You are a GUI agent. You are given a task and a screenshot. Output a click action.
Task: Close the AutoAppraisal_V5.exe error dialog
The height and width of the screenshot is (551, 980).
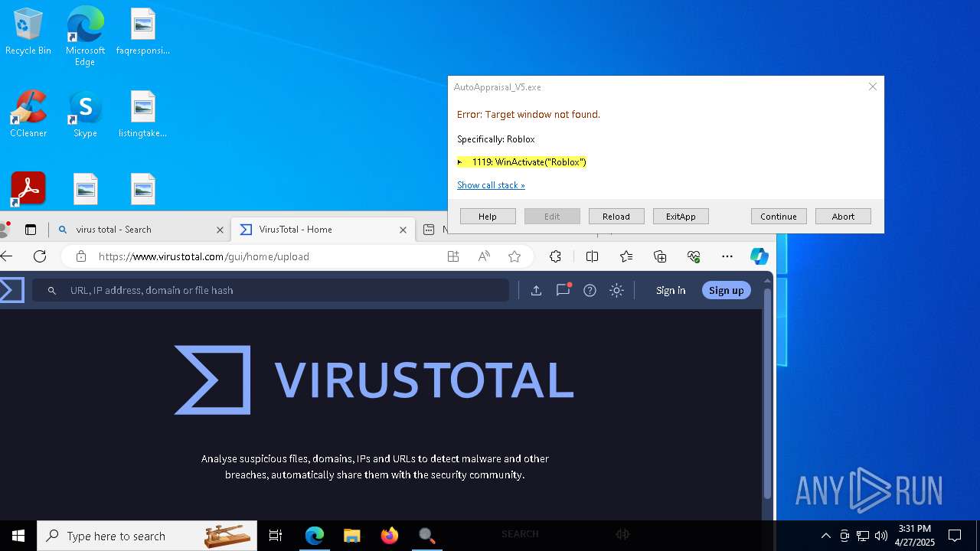click(x=872, y=86)
